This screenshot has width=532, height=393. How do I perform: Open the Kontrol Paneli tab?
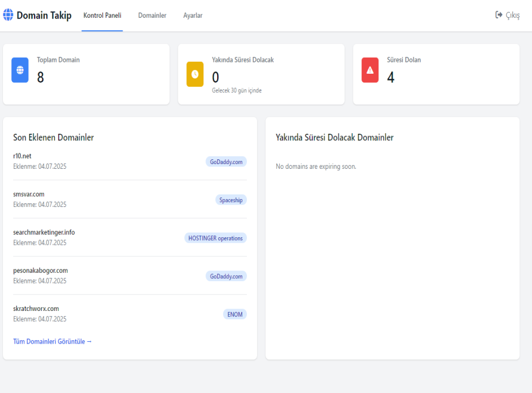(102, 15)
